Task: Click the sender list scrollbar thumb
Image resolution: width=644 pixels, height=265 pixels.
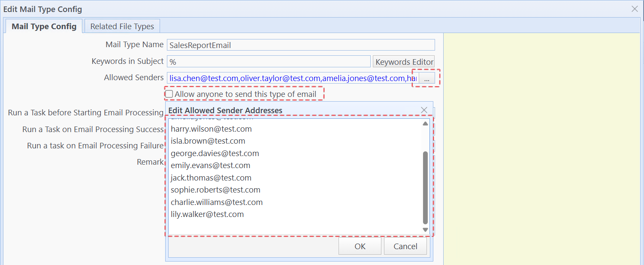Action: (x=425, y=187)
